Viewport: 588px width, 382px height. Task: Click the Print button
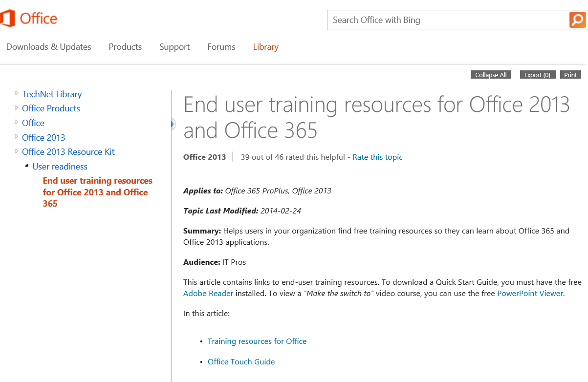(x=570, y=75)
